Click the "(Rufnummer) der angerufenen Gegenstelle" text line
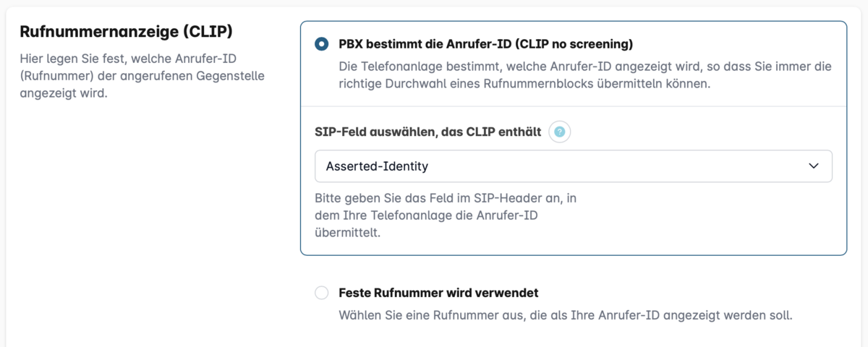 coord(142,75)
